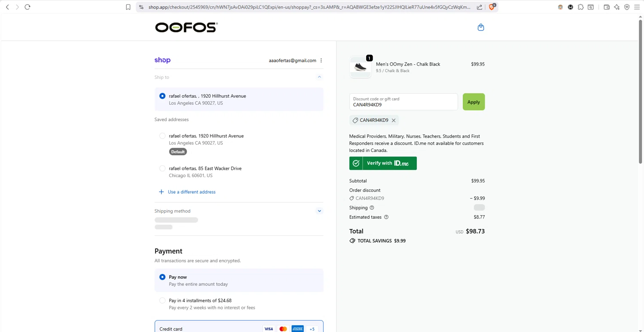This screenshot has height=332, width=644.
Task: Open the shopping bag cart icon
Action: tap(481, 27)
